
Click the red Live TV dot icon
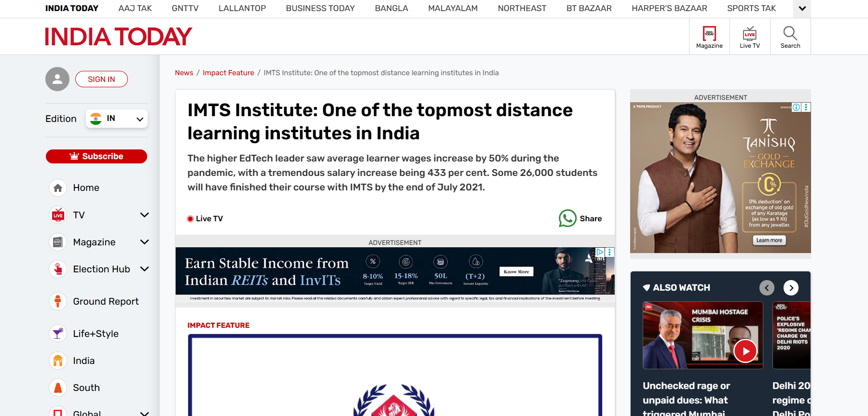point(190,219)
